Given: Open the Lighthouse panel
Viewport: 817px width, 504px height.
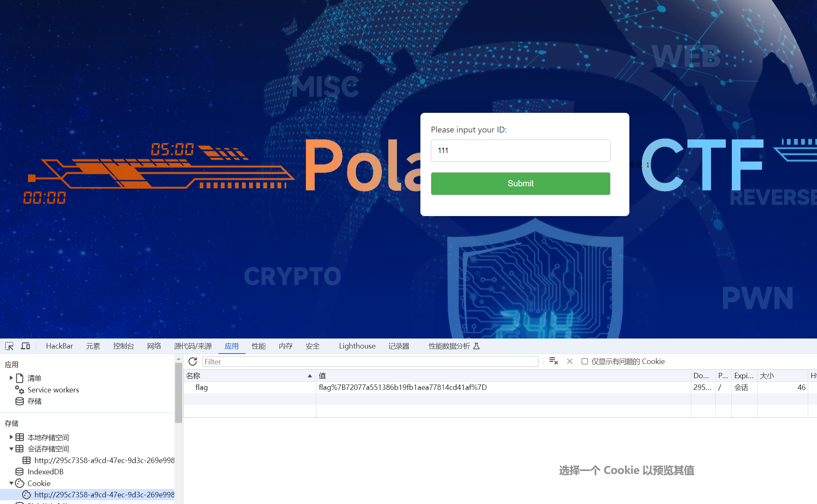Looking at the screenshot, I should [x=357, y=346].
